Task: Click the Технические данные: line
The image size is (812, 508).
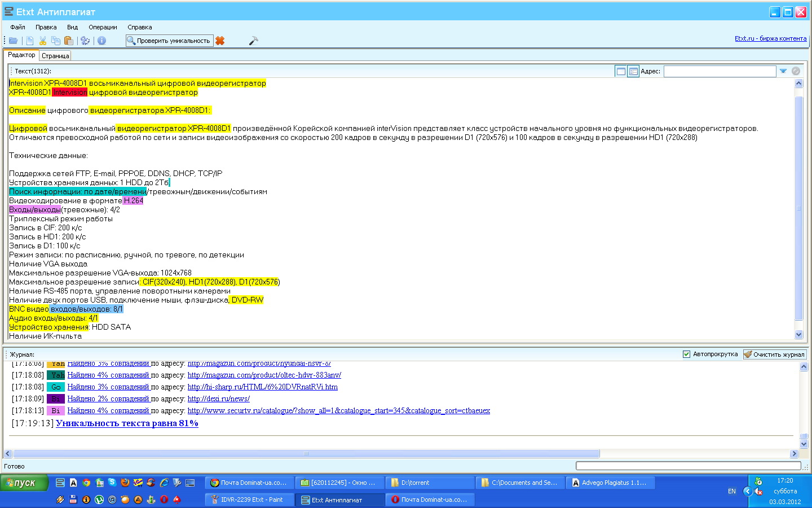Action: pyautogui.click(x=48, y=155)
